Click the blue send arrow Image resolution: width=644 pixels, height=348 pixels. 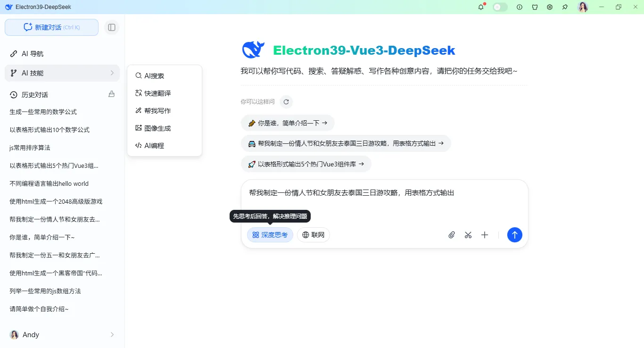514,234
